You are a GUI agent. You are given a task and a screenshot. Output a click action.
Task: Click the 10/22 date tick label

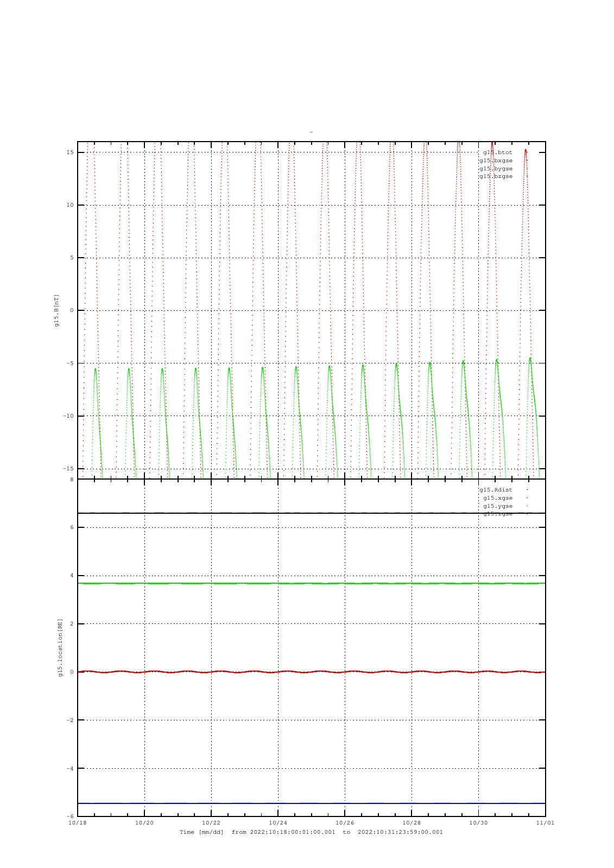point(211,822)
